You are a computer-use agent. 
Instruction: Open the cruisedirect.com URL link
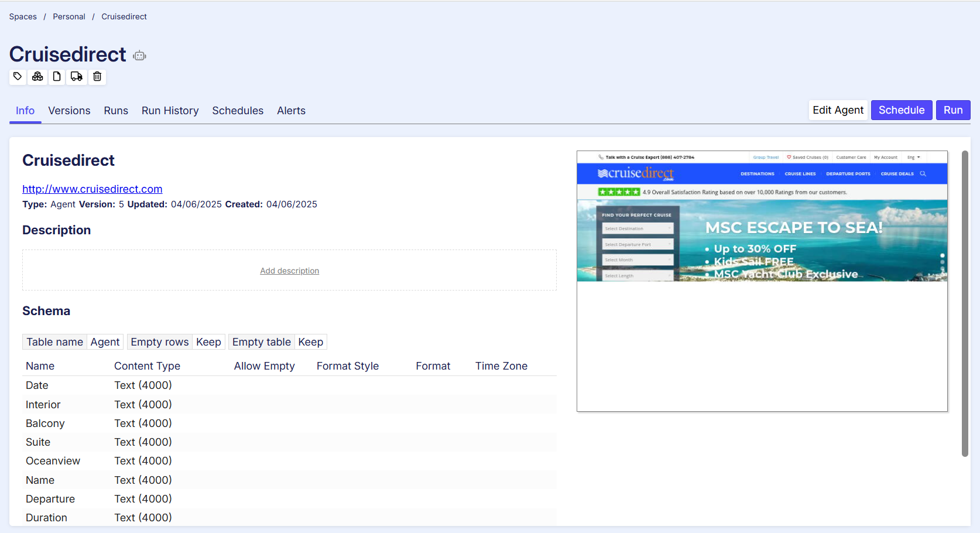tap(92, 189)
